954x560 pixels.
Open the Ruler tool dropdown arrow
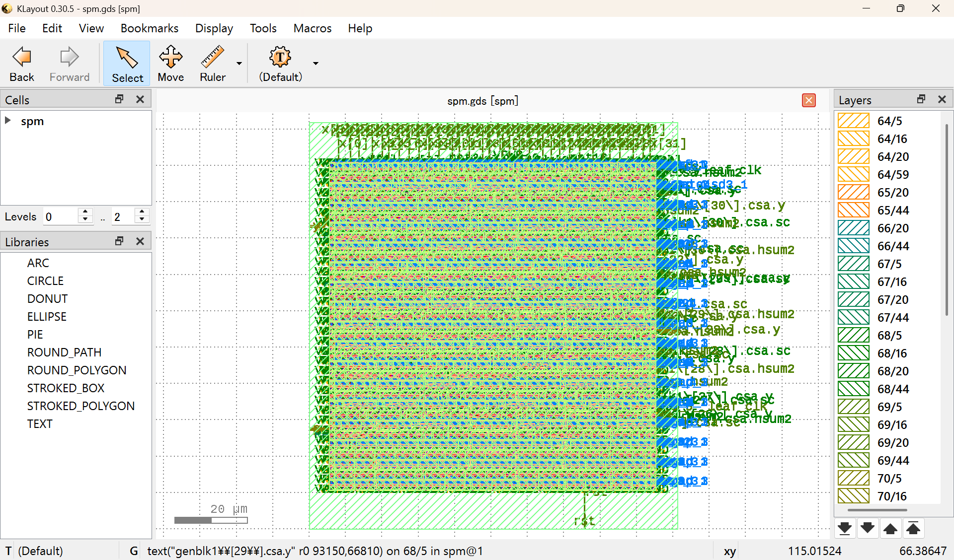tap(239, 64)
